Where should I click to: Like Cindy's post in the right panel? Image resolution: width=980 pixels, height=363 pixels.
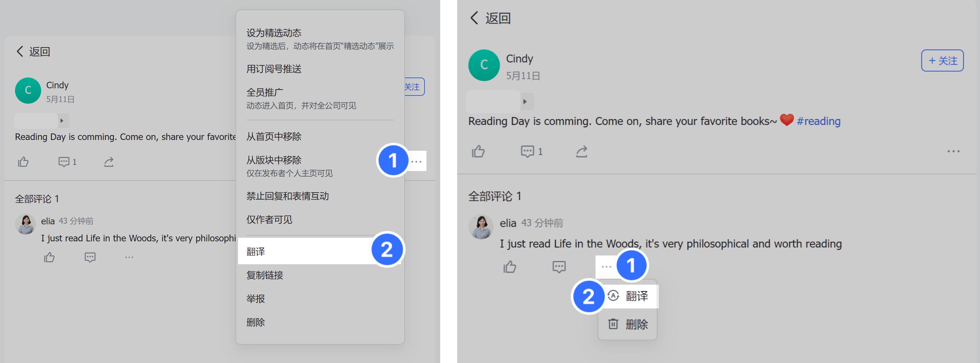478,151
